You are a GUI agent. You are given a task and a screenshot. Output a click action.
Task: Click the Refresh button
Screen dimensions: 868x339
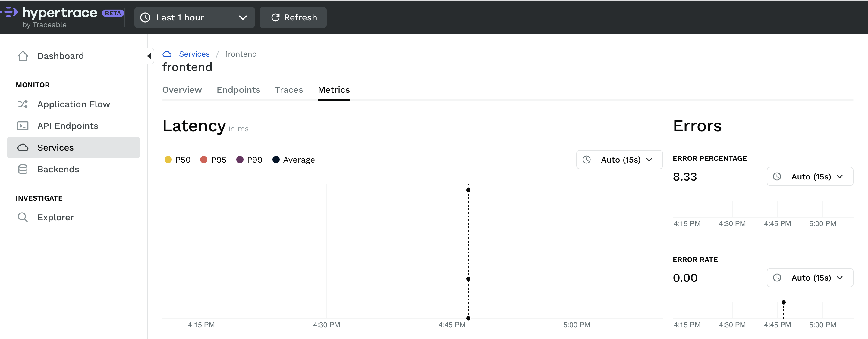293,17
